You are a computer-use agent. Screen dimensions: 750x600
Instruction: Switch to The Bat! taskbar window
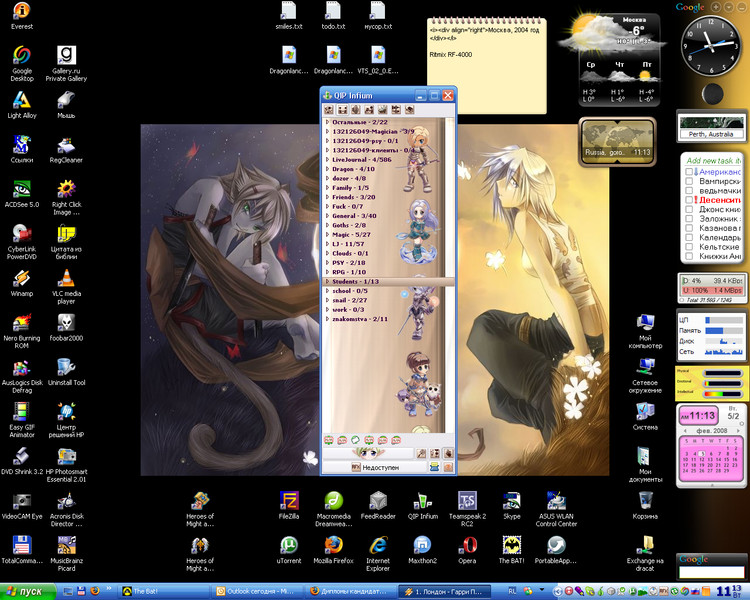point(163,591)
